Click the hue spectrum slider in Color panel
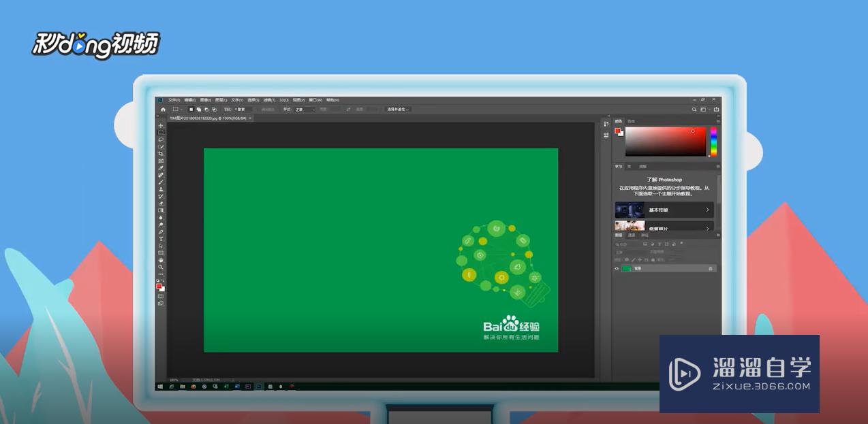The width and height of the screenshot is (868, 424). (714, 142)
